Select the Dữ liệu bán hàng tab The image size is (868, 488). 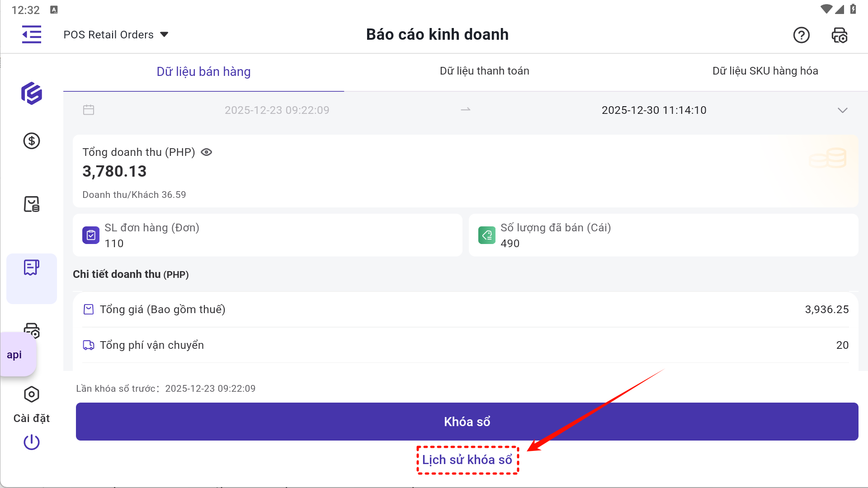(x=203, y=71)
